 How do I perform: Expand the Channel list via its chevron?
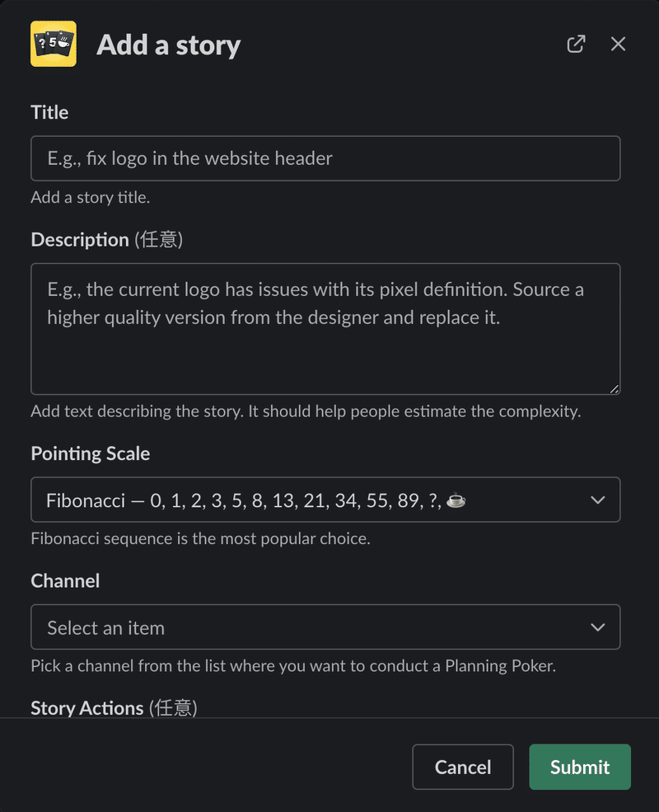tap(597, 627)
